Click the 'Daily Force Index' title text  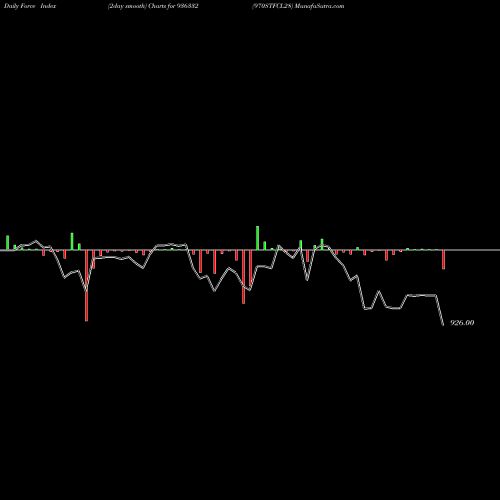click(30, 6)
